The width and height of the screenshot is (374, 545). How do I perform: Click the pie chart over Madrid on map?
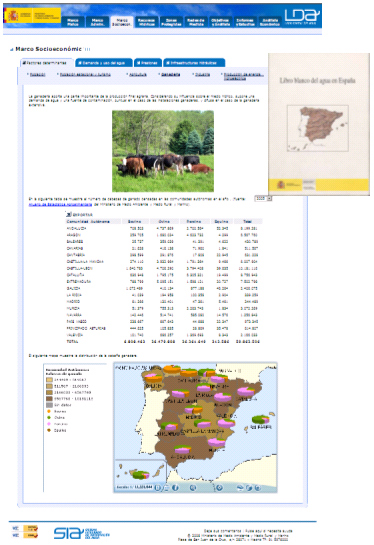pos(193,409)
